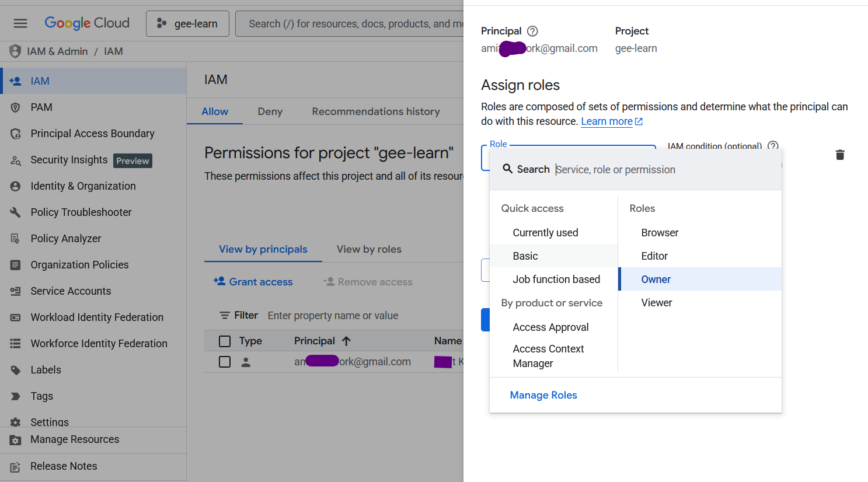Open the navigation hamburger menu
This screenshot has width=868, height=482.
coord(20,23)
